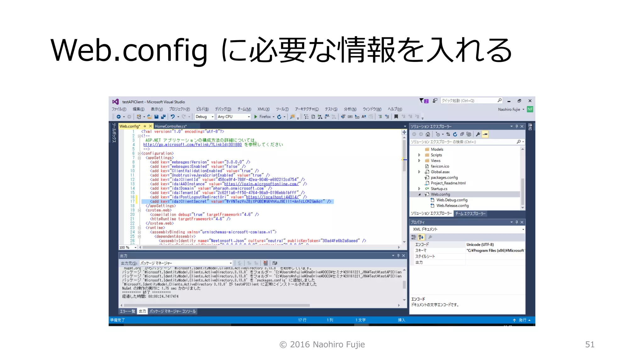Expand the Views folder
644x362 pixels.
click(419, 161)
